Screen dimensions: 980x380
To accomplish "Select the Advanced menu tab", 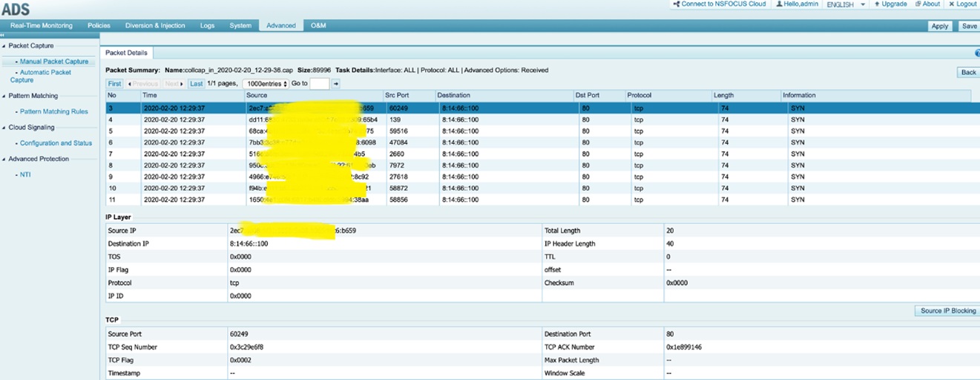I will click(x=281, y=25).
